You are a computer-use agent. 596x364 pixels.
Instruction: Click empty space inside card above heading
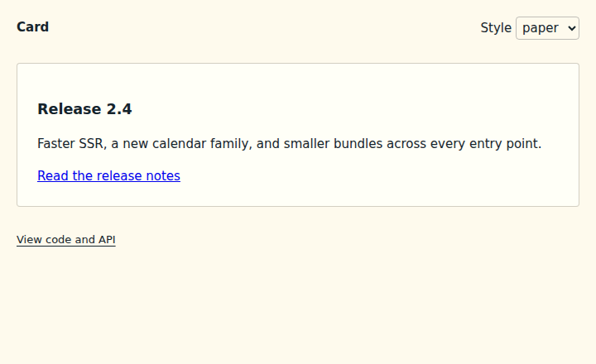298,82
